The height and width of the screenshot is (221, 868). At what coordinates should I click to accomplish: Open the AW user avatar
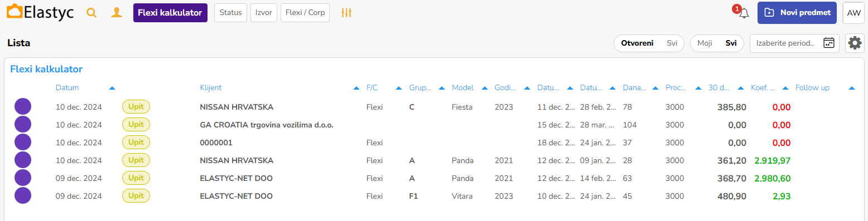tap(853, 13)
